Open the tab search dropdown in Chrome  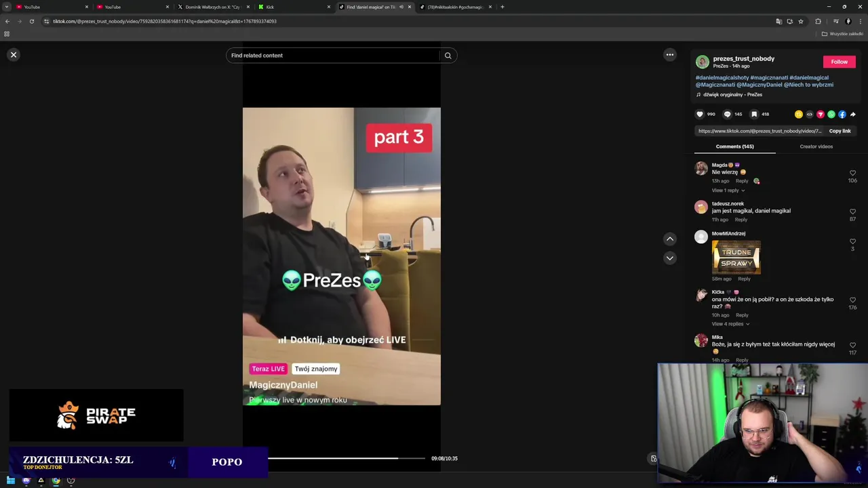7,7
